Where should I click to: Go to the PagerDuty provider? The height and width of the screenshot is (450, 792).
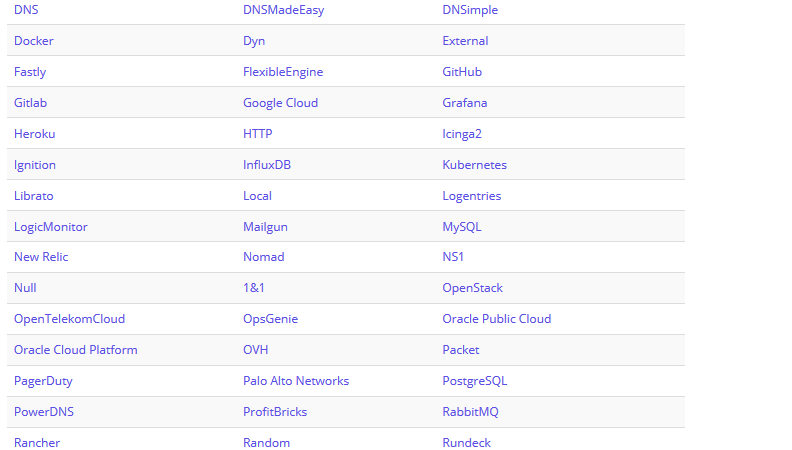pos(43,381)
